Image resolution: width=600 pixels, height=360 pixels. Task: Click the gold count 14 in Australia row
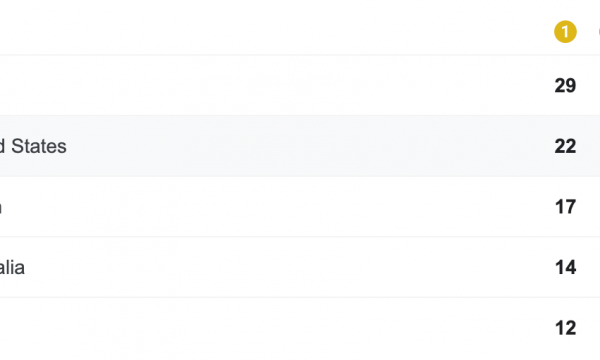point(565,267)
